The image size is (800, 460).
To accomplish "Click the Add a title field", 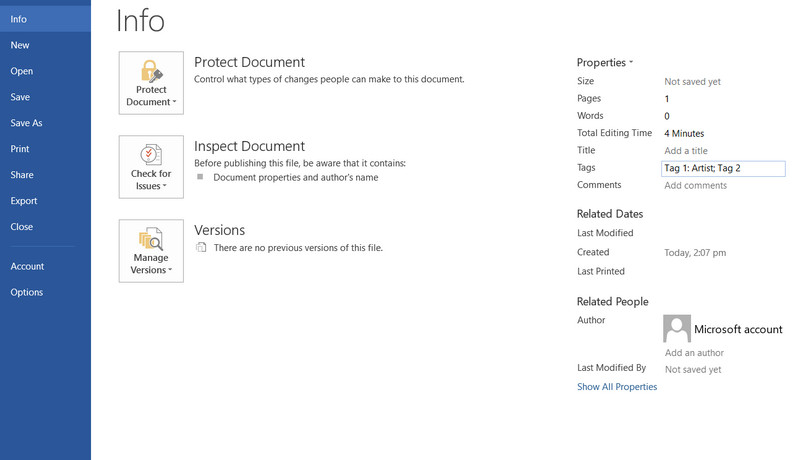I will coord(686,150).
